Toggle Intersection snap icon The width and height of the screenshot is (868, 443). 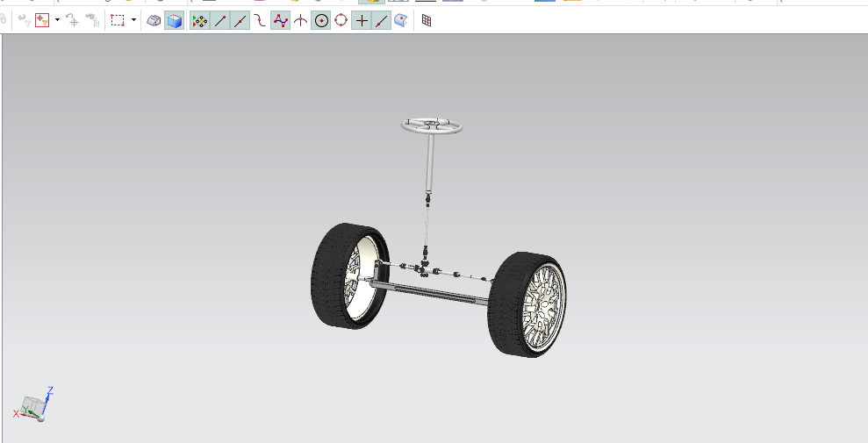point(300,21)
